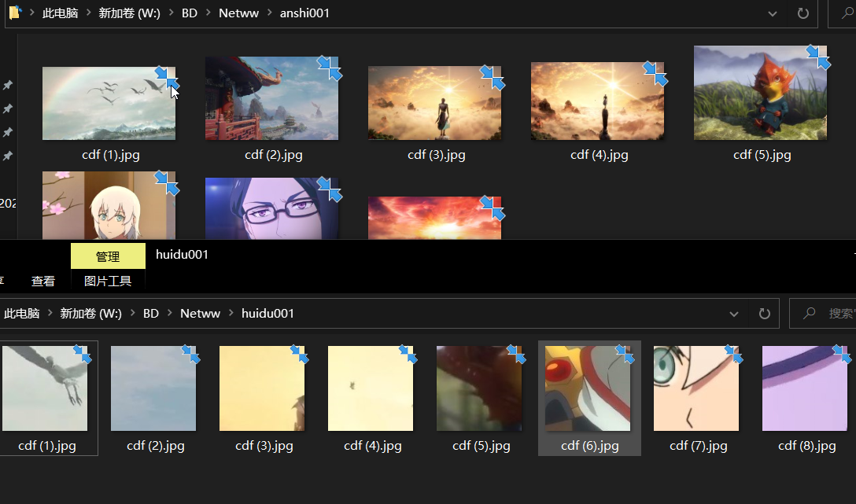Go to Netww in the anshi001 address bar

(238, 13)
